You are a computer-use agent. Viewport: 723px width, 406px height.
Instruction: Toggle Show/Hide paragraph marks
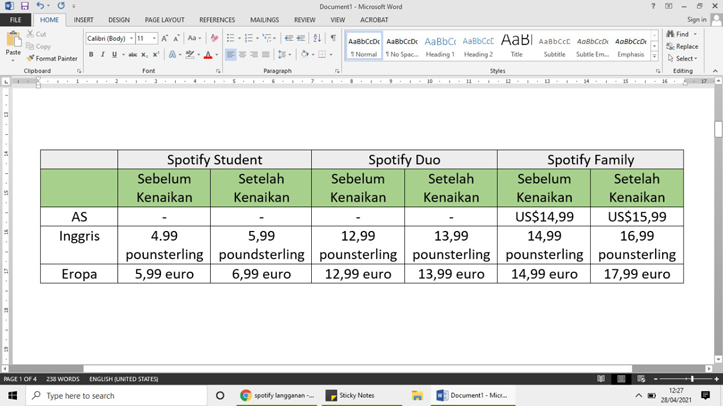point(333,38)
